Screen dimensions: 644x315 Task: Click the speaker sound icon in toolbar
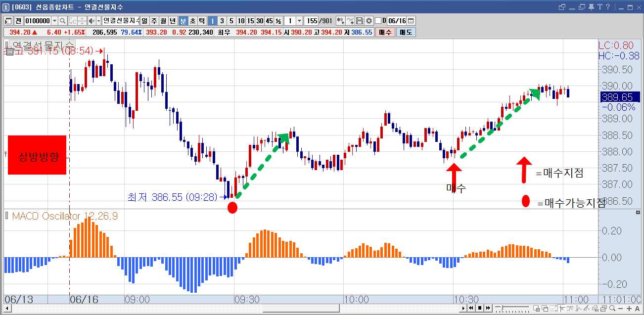click(92, 21)
